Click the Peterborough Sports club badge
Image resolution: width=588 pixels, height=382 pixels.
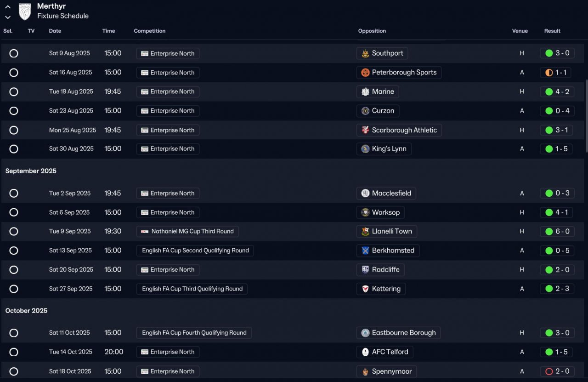coord(365,73)
